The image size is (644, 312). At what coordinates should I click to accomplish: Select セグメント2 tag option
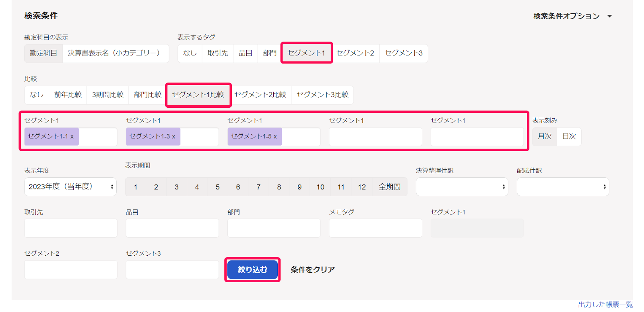pyautogui.click(x=355, y=53)
